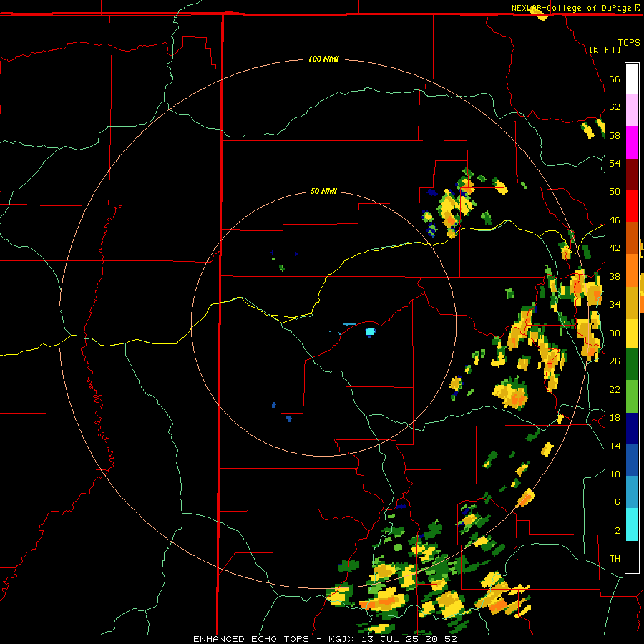Click the legend value 46
This screenshot has width=644, height=644.
[x=615, y=220]
